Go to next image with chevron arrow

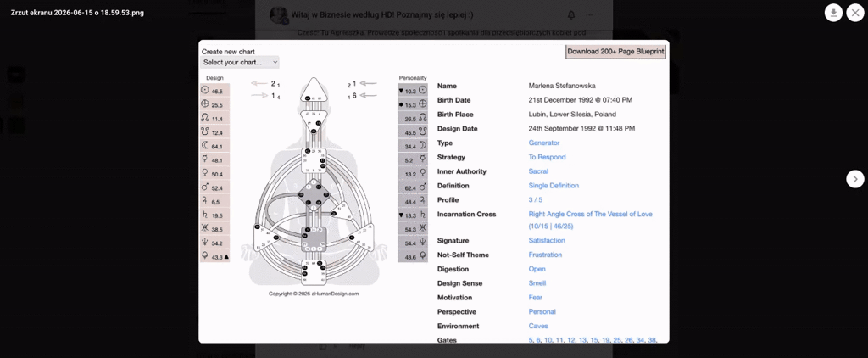[855, 178]
